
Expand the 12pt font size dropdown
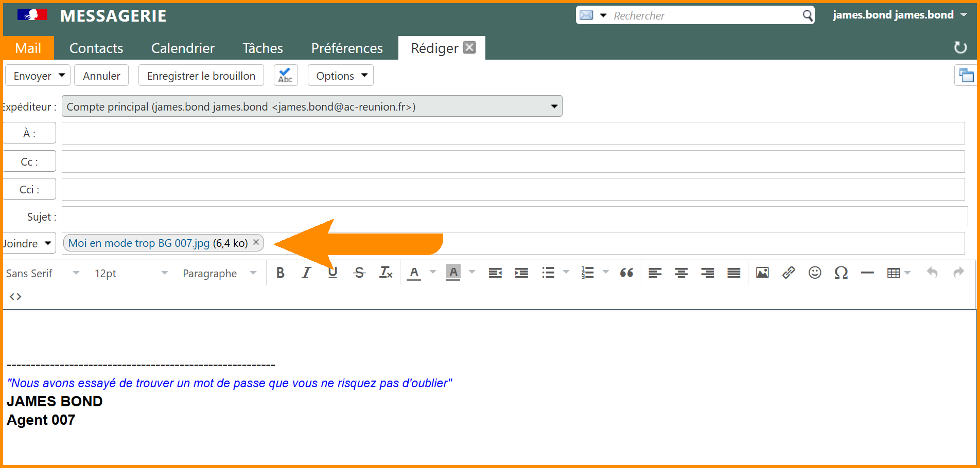[131, 273]
